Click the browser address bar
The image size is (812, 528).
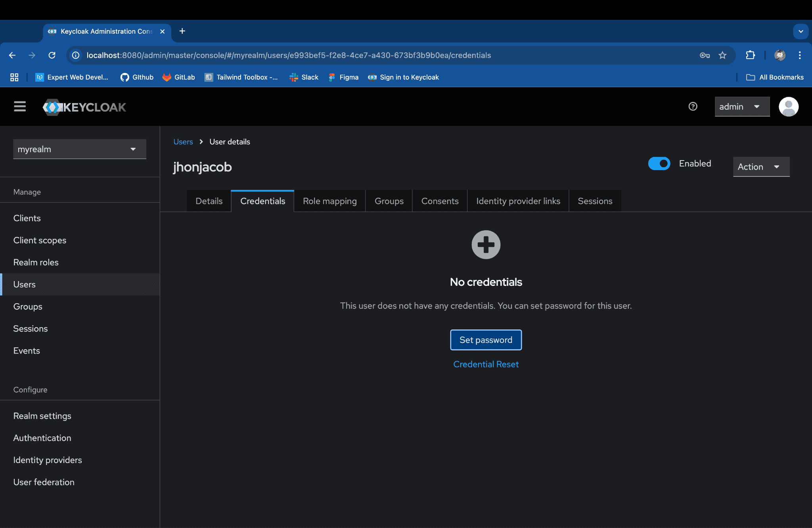click(x=357, y=55)
